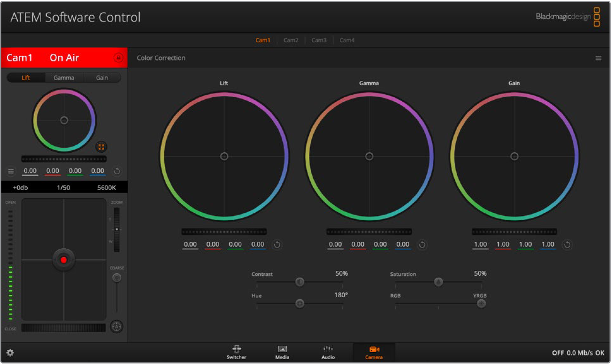Open the Switcher page
The image size is (611, 364).
[x=236, y=352]
